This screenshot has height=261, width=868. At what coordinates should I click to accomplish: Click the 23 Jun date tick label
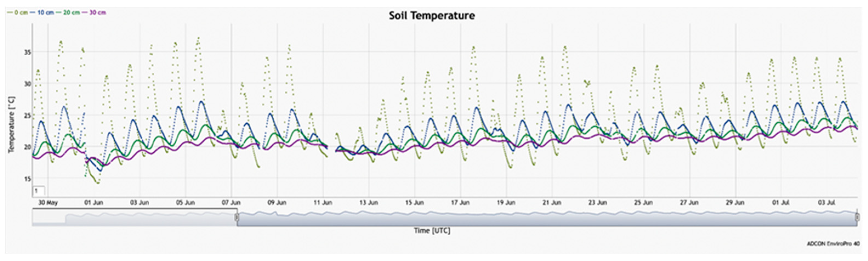598,203
